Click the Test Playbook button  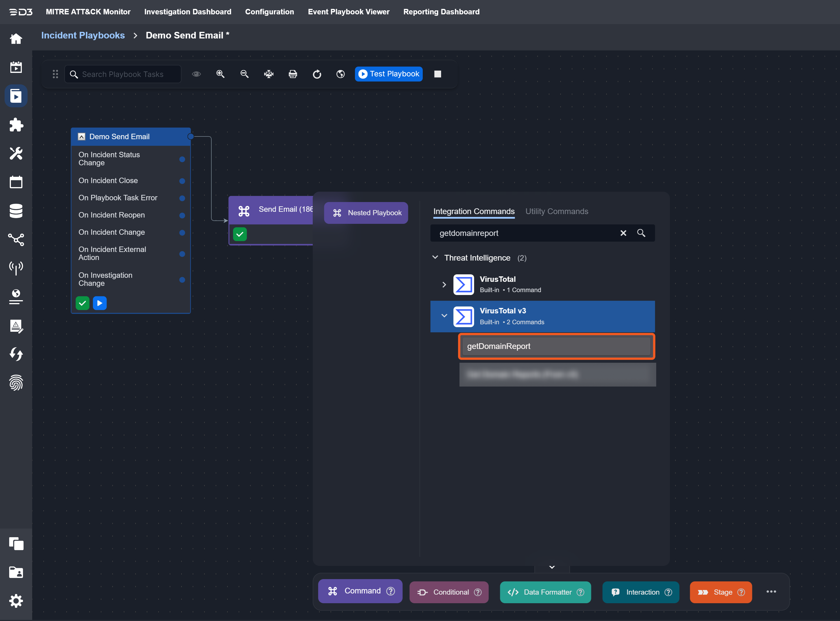[389, 74]
